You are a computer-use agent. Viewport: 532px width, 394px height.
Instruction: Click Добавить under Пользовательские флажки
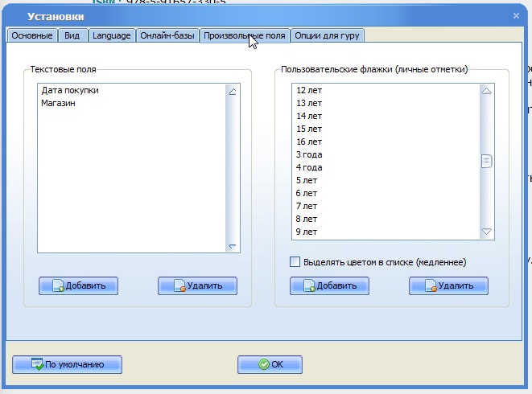point(329,285)
